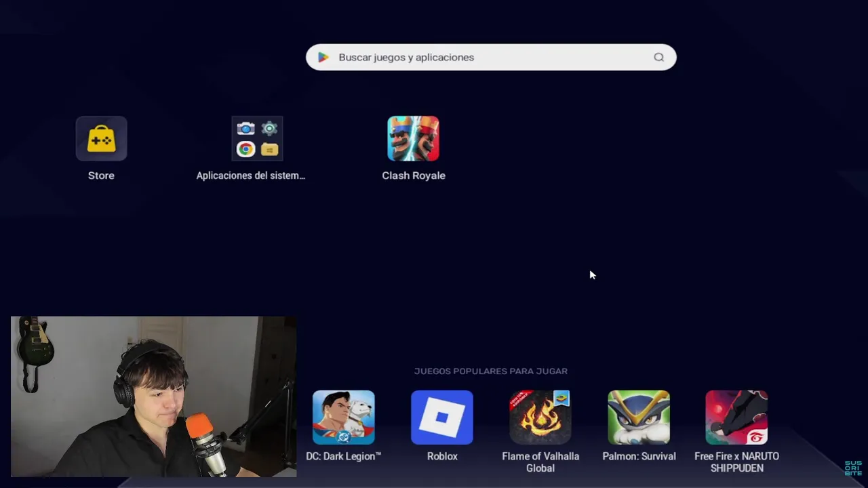Launch Clash Royale game icon
The image size is (868, 488).
click(x=413, y=138)
